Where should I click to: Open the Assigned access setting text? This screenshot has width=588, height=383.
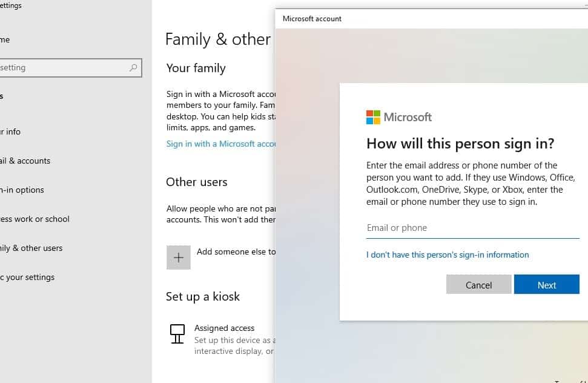point(225,328)
